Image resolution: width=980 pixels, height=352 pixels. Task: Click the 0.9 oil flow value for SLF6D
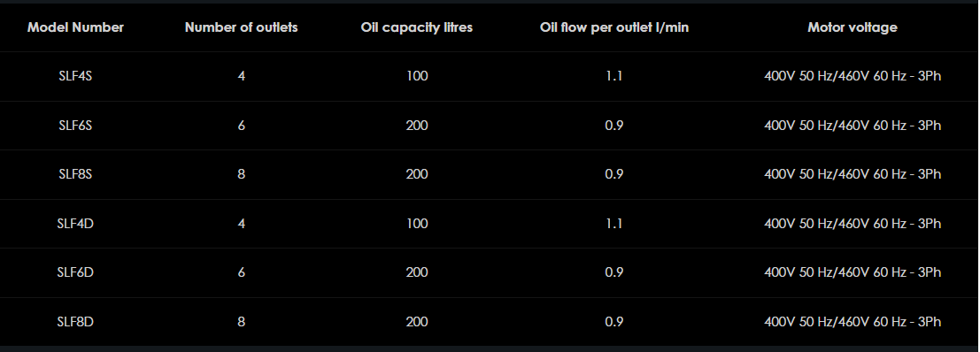click(614, 272)
